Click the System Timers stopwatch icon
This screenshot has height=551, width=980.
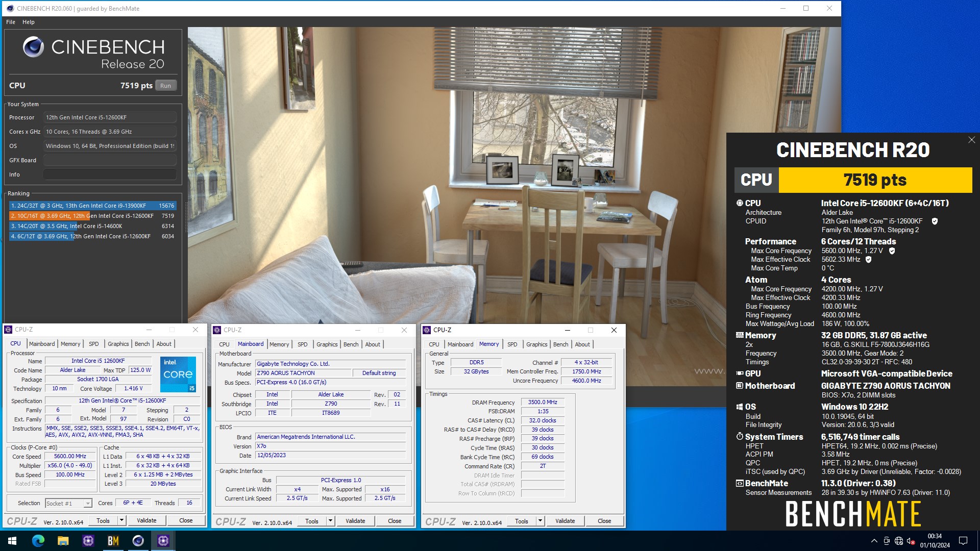(739, 437)
